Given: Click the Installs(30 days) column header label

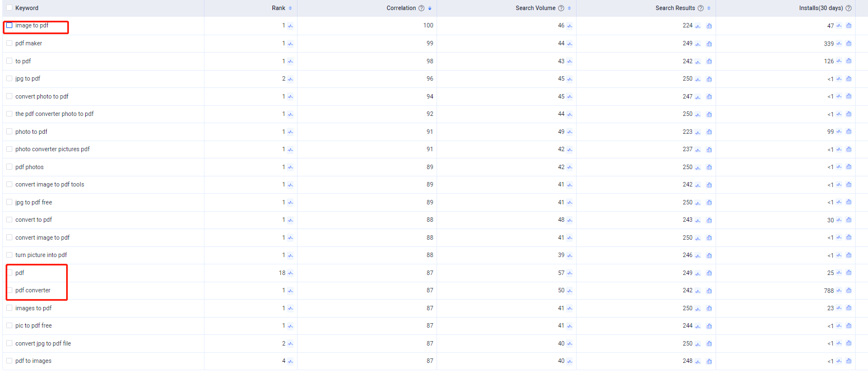Looking at the screenshot, I should (821, 8).
